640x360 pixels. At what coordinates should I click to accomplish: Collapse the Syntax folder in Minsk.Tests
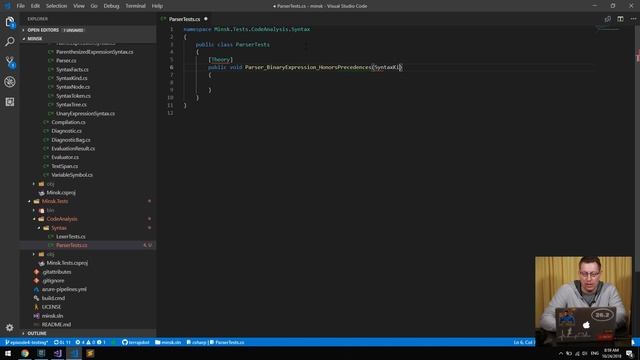coord(88,228)
